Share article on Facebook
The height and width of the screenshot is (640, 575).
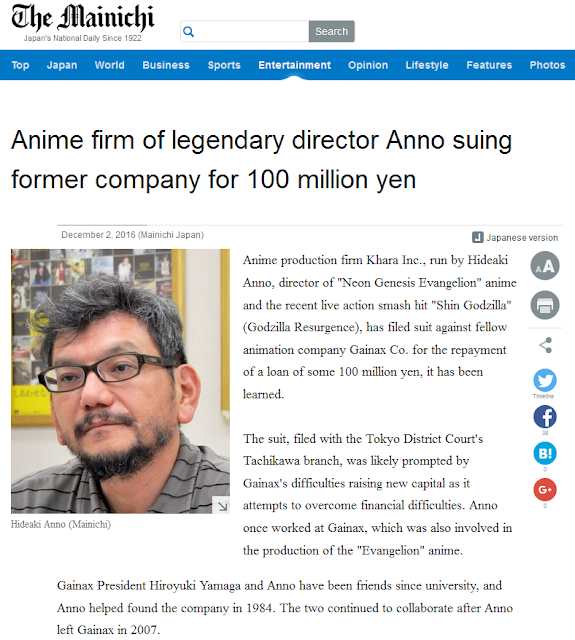545,417
